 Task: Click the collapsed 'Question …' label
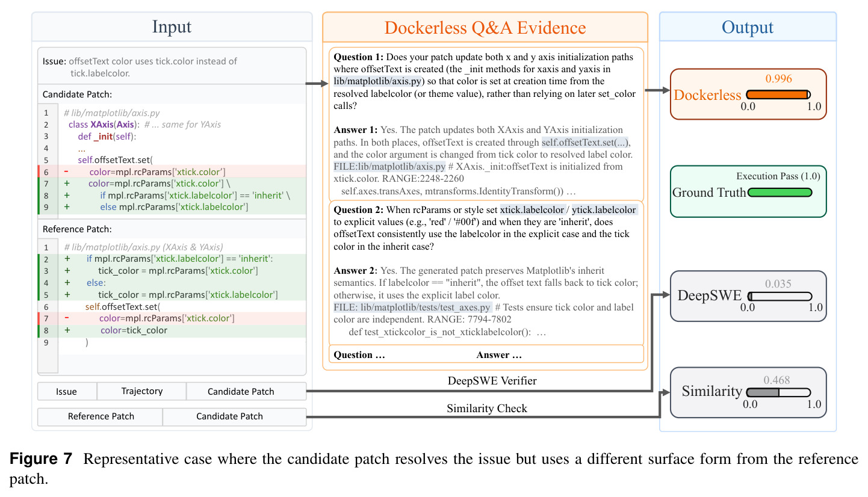pyautogui.click(x=359, y=355)
